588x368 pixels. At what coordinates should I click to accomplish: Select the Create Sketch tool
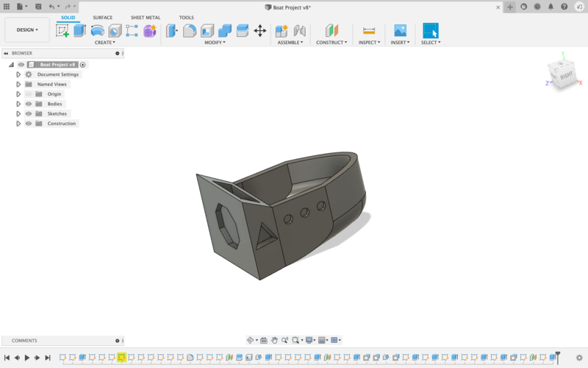tap(62, 31)
